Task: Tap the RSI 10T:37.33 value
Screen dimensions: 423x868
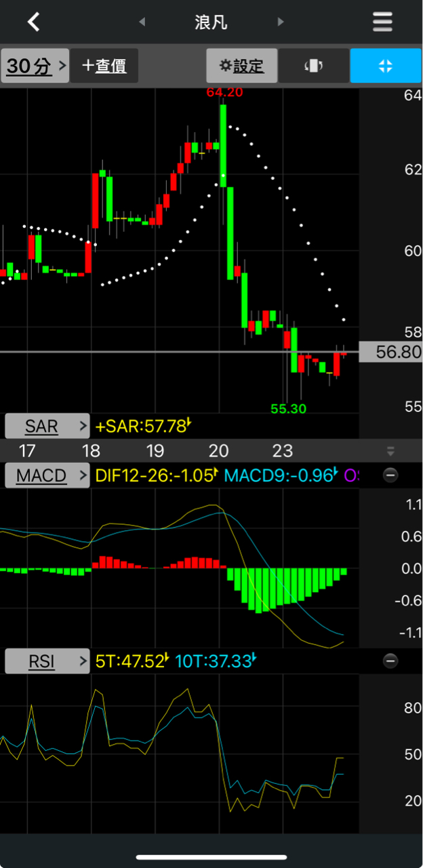Action: coord(217,661)
